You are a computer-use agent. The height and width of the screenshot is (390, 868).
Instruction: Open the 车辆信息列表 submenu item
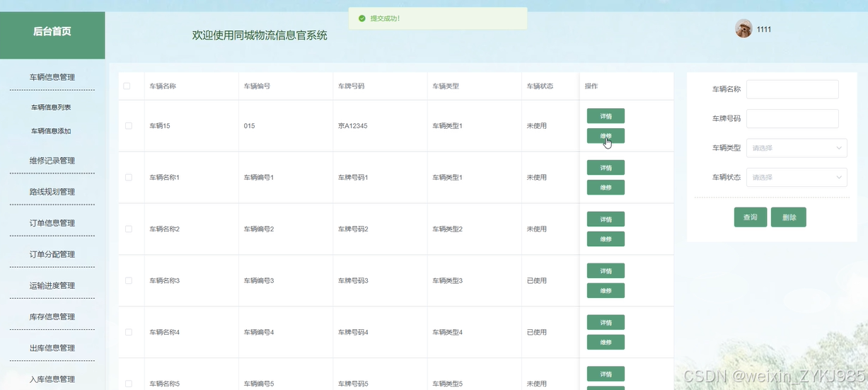tap(51, 108)
